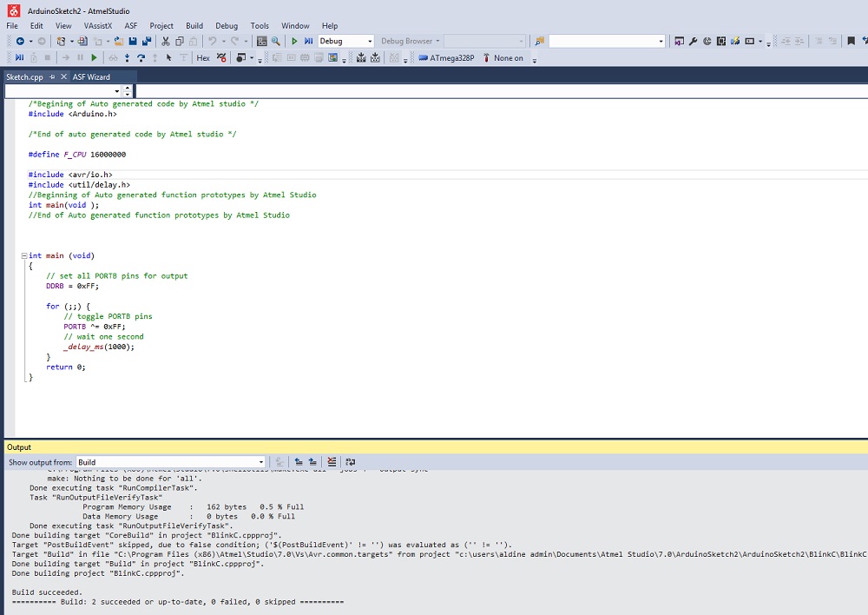Cut selection with the scissors icon
The height and width of the screenshot is (615, 868).
click(x=166, y=41)
